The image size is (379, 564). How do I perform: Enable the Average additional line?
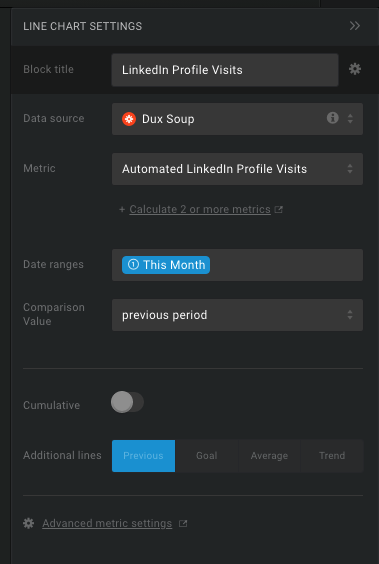pyautogui.click(x=269, y=456)
